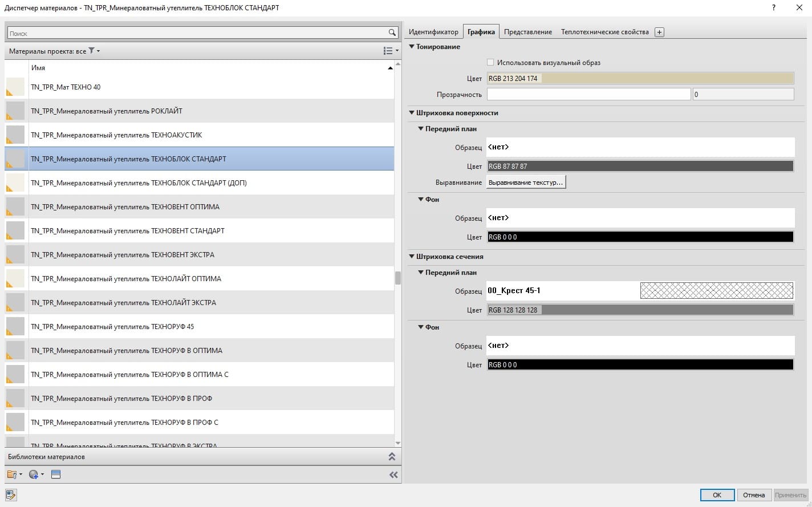Click the create new material icon

click(34, 474)
